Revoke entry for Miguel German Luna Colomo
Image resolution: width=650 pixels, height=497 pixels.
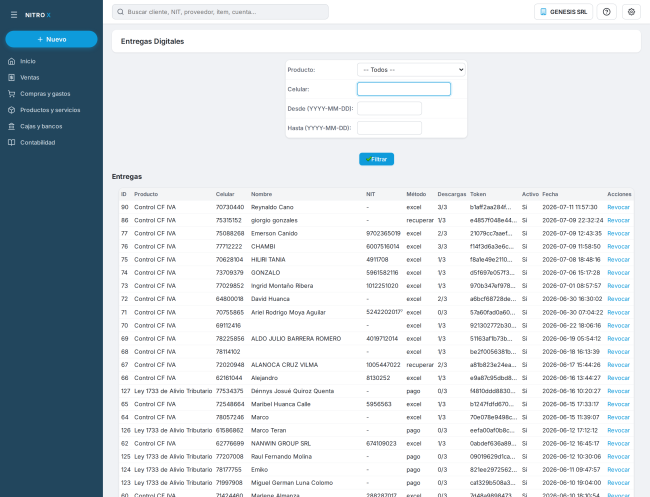[x=618, y=483]
